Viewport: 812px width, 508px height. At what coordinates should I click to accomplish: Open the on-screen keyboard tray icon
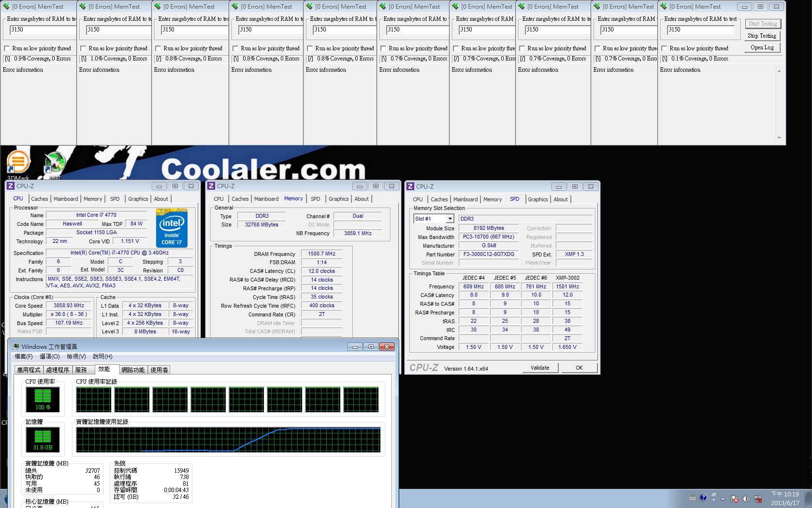tap(692, 498)
